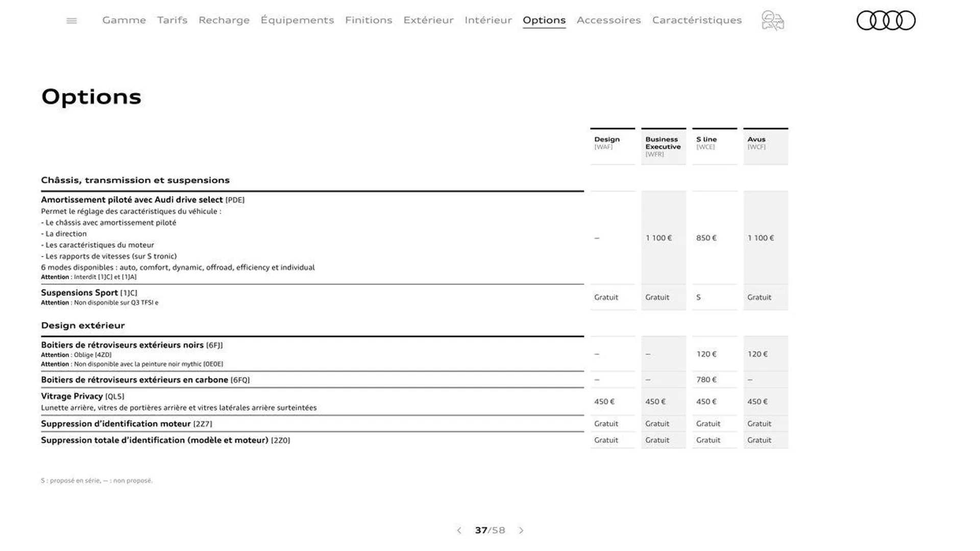The height and width of the screenshot is (551, 980).
Task: Click the Audi four-rings logo
Action: click(x=886, y=20)
